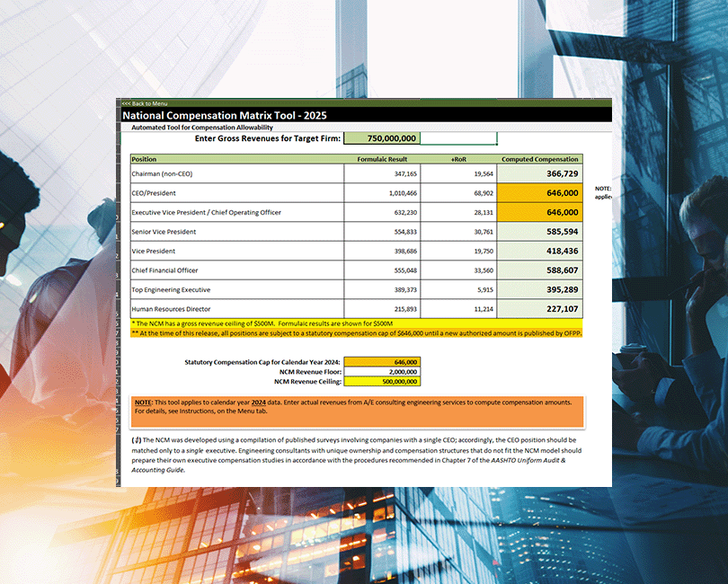Click the yellow note about $500M revenue ceiling
This screenshot has width=728, height=584.
pos(356,323)
